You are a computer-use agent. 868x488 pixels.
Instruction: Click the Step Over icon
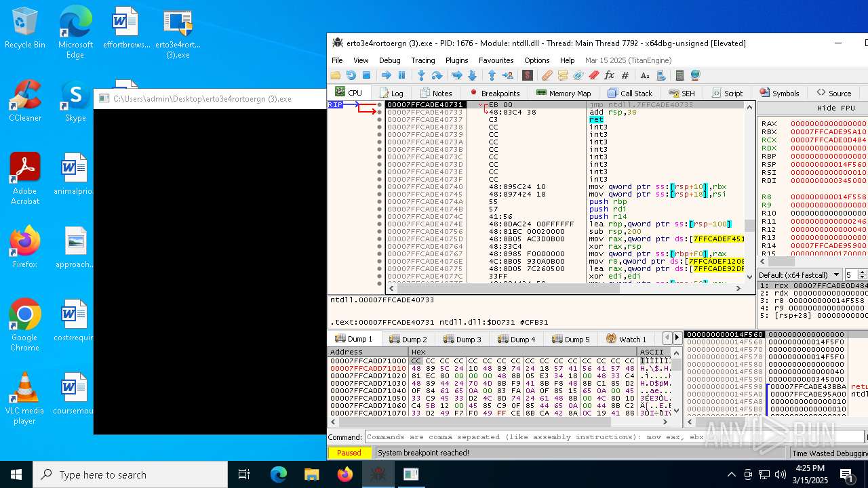(x=437, y=75)
